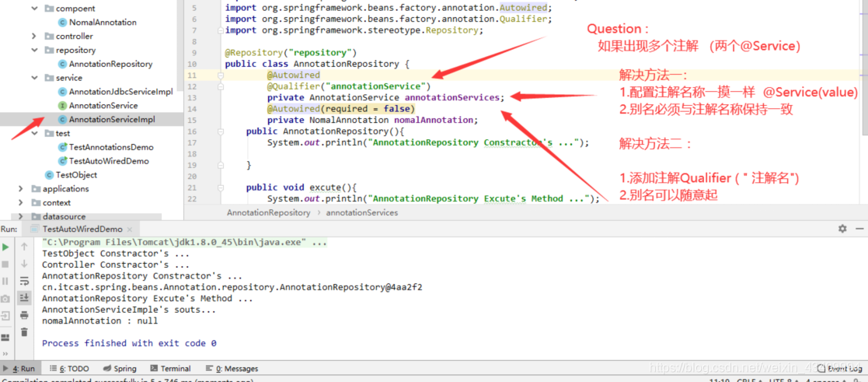Collapse the repository package folder

pos(35,50)
